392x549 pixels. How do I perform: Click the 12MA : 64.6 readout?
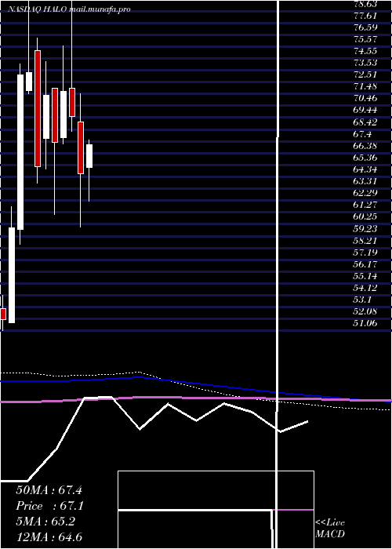(x=49, y=537)
